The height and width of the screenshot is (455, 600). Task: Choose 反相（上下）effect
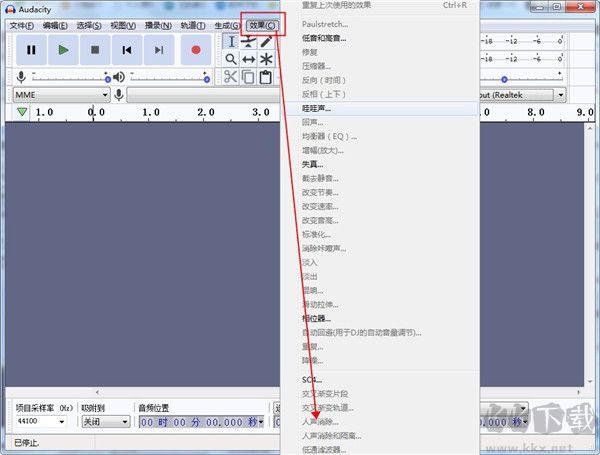[380, 94]
